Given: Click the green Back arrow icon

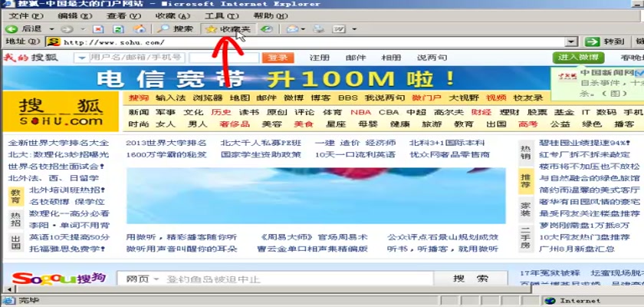Looking at the screenshot, I should point(11,29).
